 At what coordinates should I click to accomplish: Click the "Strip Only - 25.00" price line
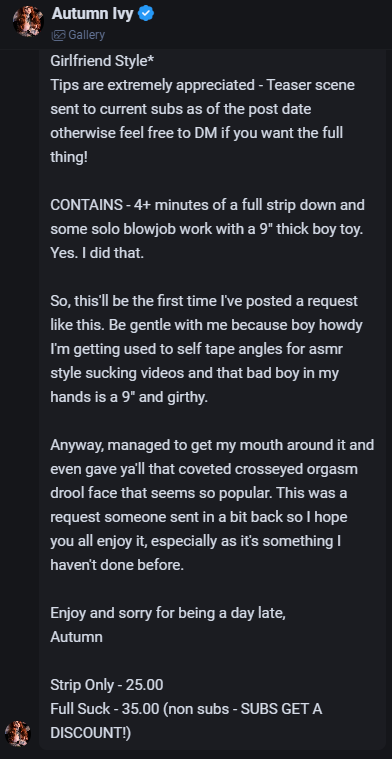point(106,685)
